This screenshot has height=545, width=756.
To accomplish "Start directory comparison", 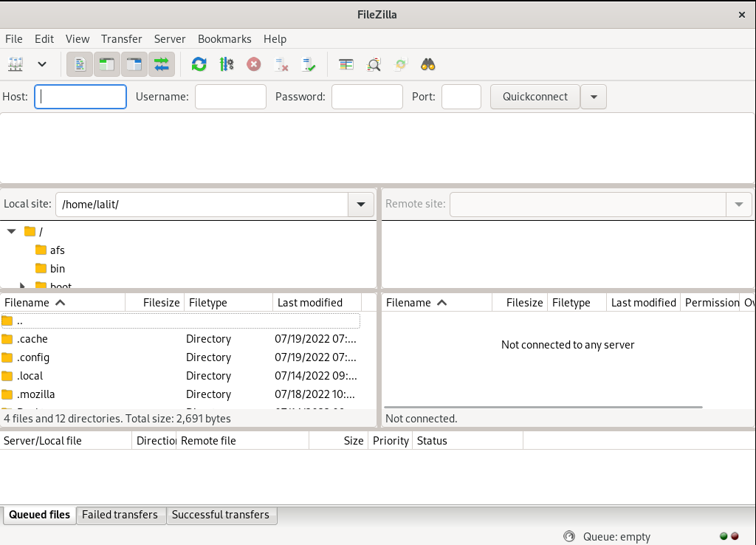I will point(374,64).
